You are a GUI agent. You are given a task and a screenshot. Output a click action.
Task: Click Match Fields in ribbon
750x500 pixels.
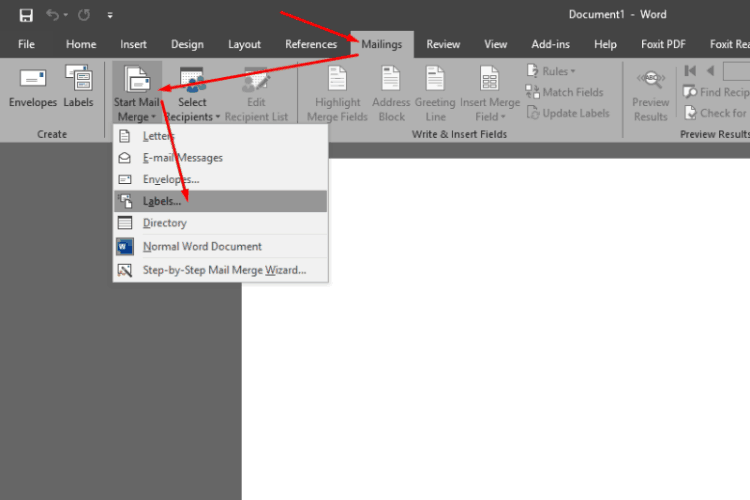[564, 92]
